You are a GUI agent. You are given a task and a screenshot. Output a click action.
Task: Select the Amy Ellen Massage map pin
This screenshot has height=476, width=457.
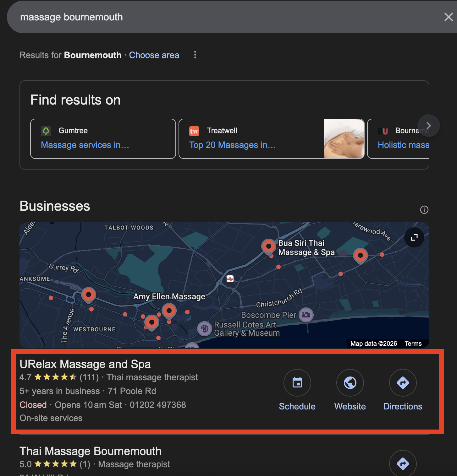point(169,311)
